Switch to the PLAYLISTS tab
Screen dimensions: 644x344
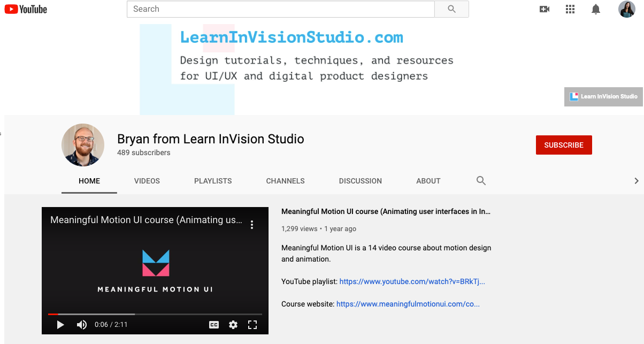(x=213, y=181)
